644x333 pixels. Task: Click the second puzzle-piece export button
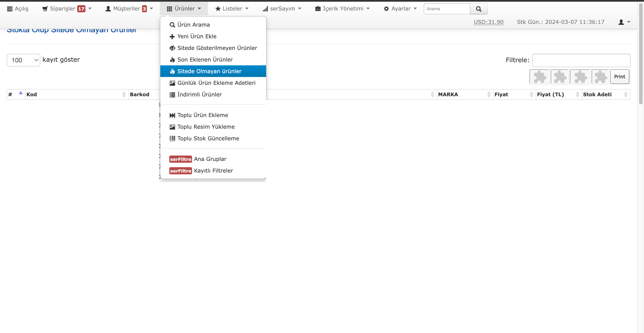click(560, 77)
